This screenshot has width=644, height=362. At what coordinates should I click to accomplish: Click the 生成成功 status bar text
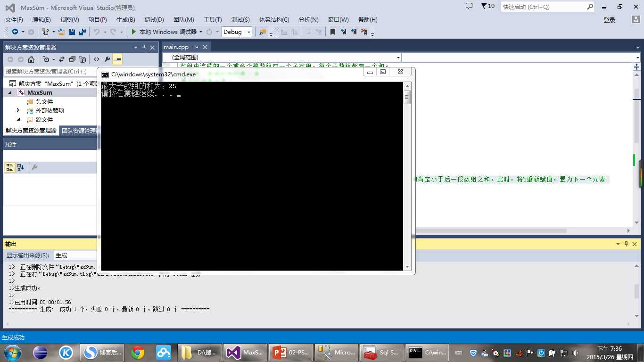click(x=13, y=337)
